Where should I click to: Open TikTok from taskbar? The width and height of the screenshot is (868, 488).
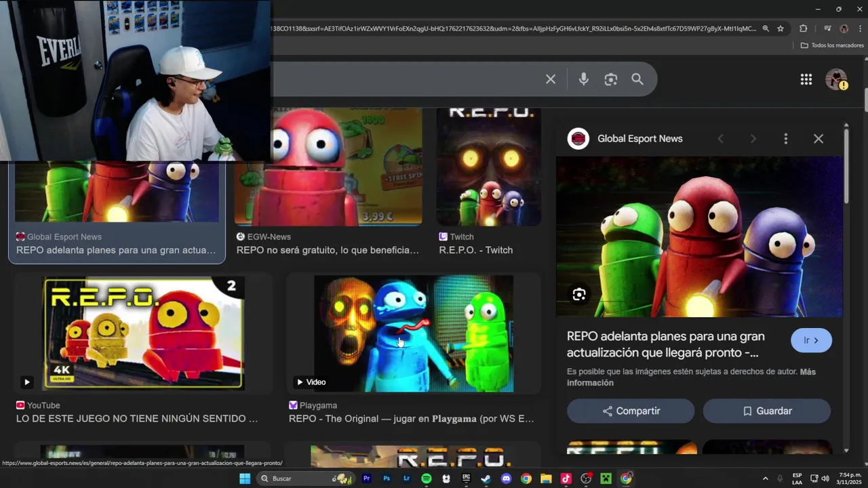(x=566, y=479)
